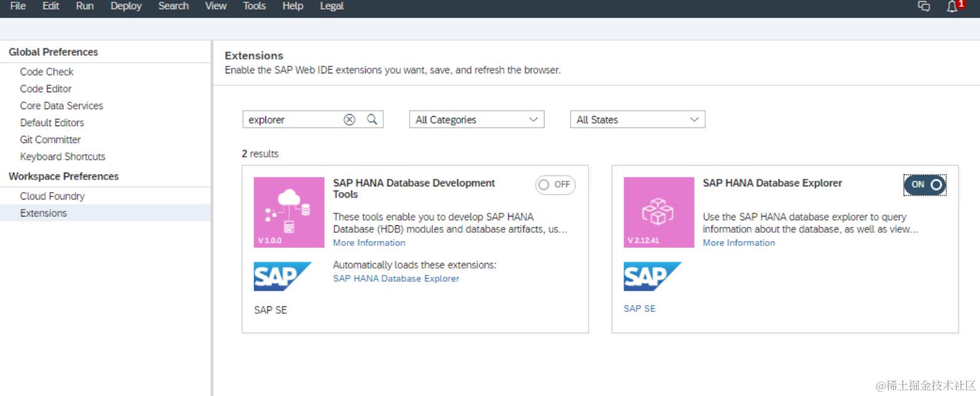Click the '2 results' count text
The image size is (980, 396).
(x=260, y=154)
